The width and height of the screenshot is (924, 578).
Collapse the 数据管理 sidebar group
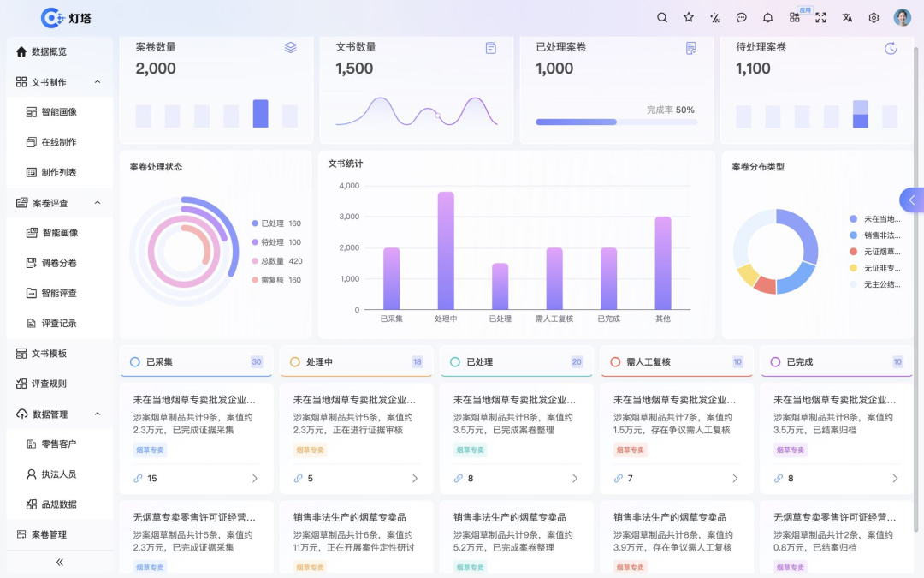click(98, 414)
